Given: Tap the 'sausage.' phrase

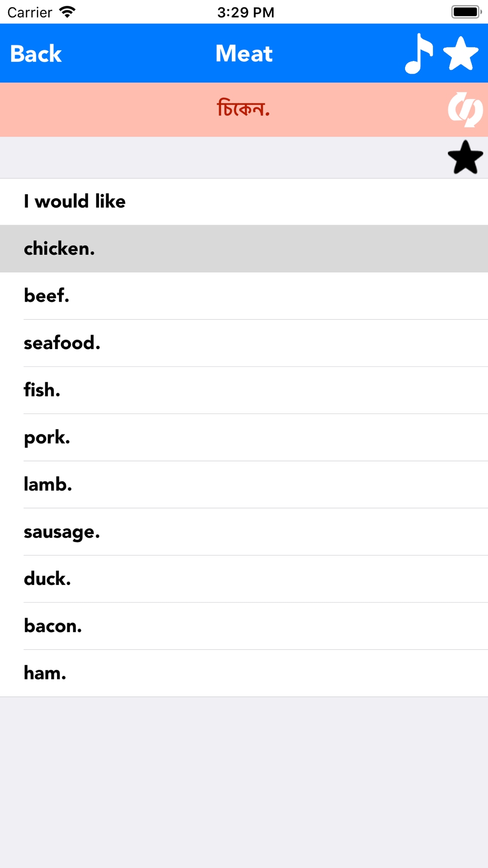Looking at the screenshot, I should pos(244,532).
